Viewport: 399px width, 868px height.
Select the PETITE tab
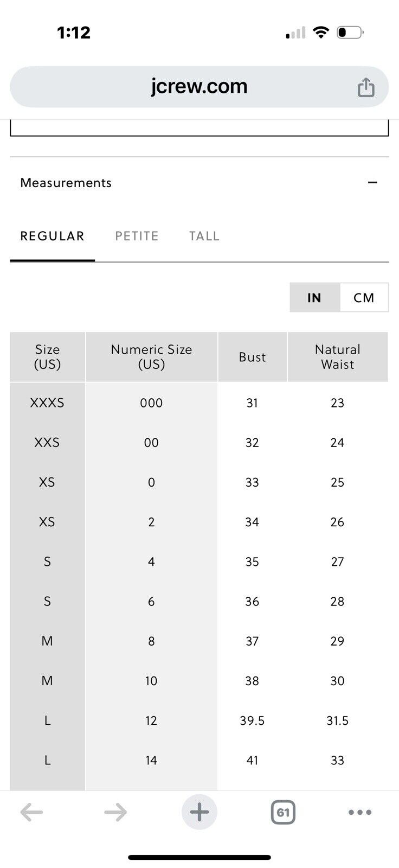point(137,236)
